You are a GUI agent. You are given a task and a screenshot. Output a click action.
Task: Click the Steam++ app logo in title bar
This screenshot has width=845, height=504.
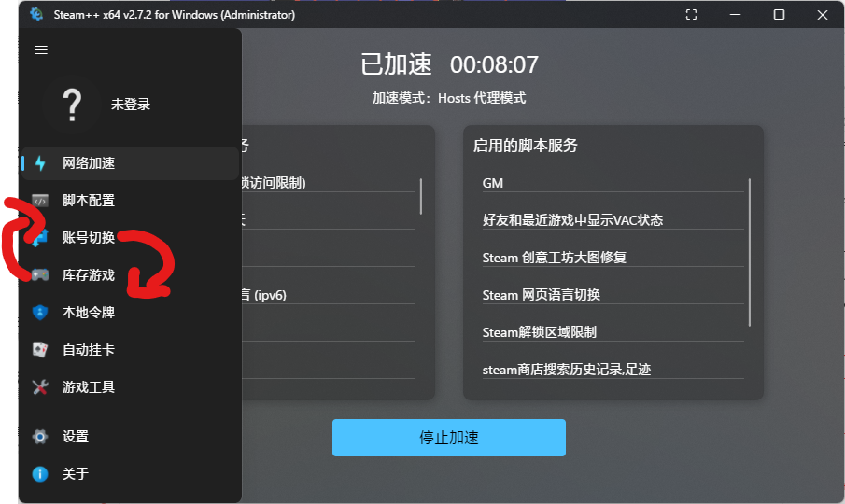click(x=36, y=14)
